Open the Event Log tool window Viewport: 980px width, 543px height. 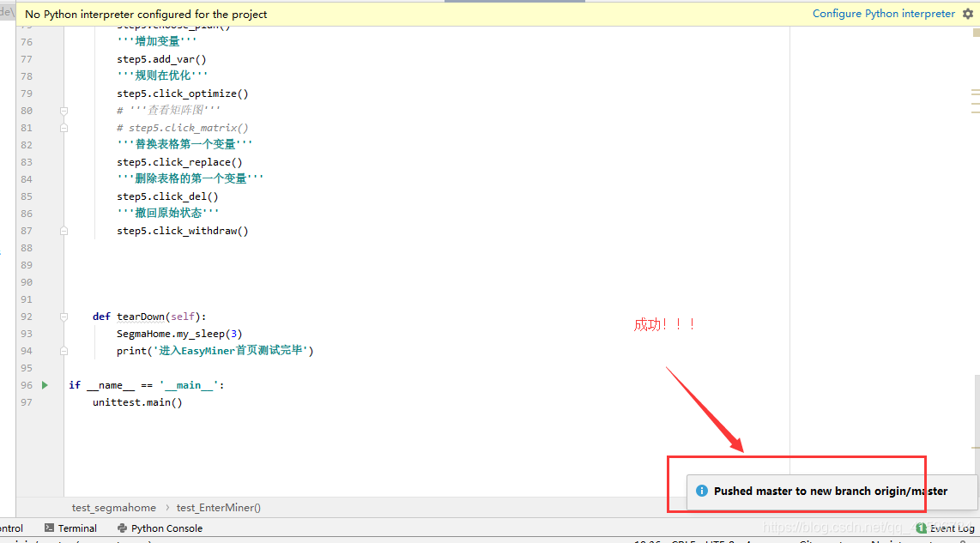[945, 528]
